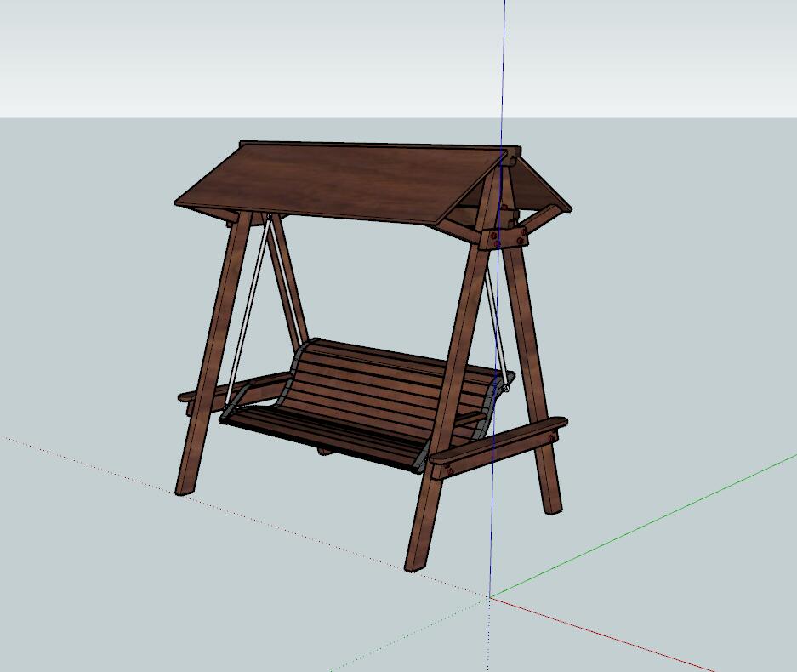Click the bolted horizontal crossbar on the near A-frame

coord(498,447)
